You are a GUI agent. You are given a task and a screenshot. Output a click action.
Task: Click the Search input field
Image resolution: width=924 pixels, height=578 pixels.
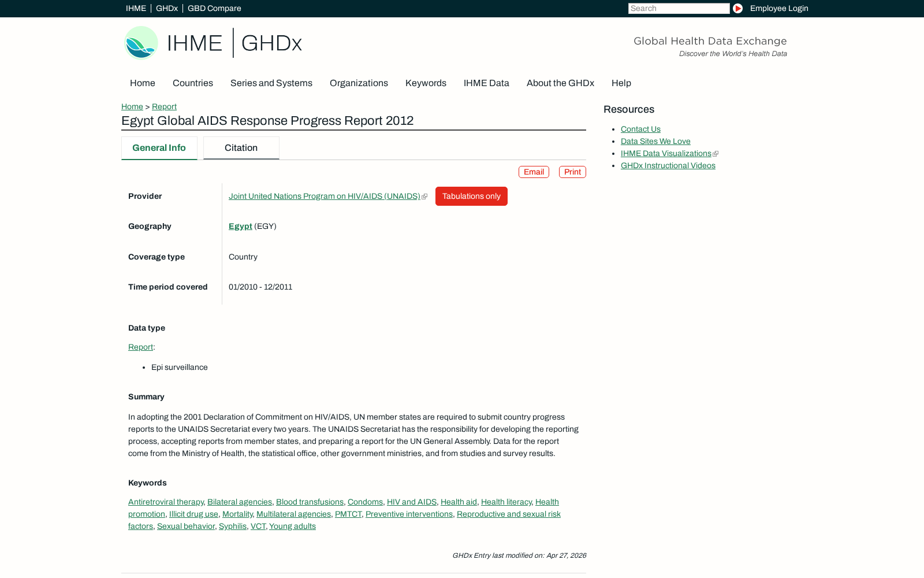[679, 8]
